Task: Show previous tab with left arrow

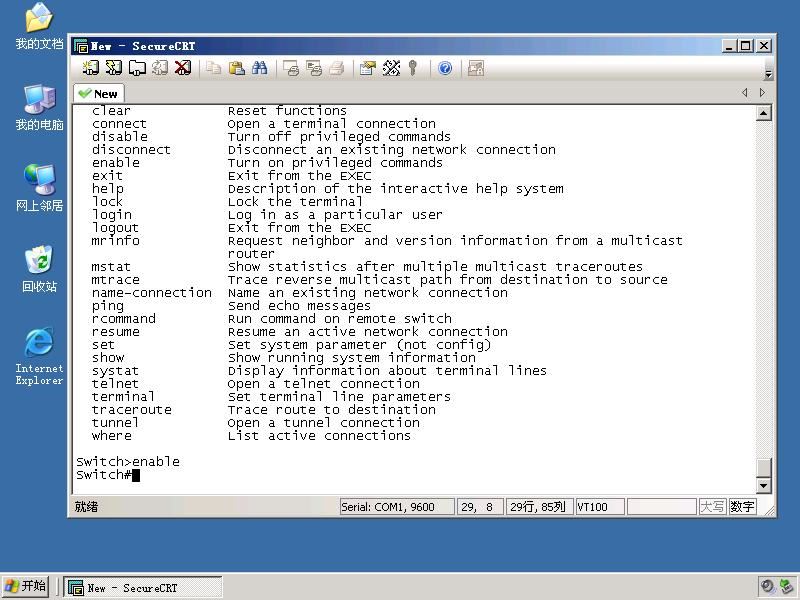Action: point(745,92)
